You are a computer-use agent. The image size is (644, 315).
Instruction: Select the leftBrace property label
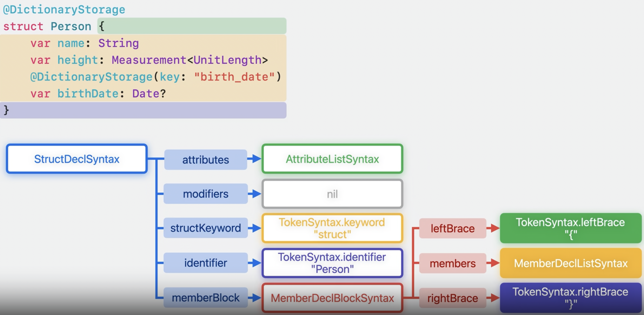coord(452,228)
